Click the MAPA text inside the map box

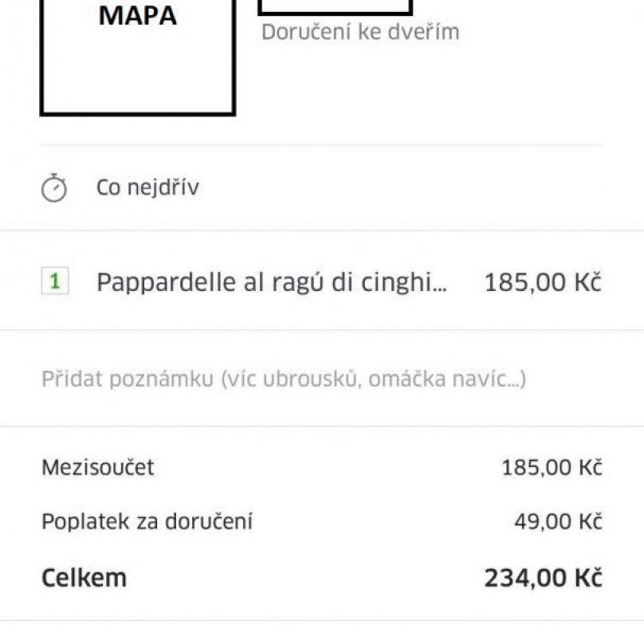point(137,15)
